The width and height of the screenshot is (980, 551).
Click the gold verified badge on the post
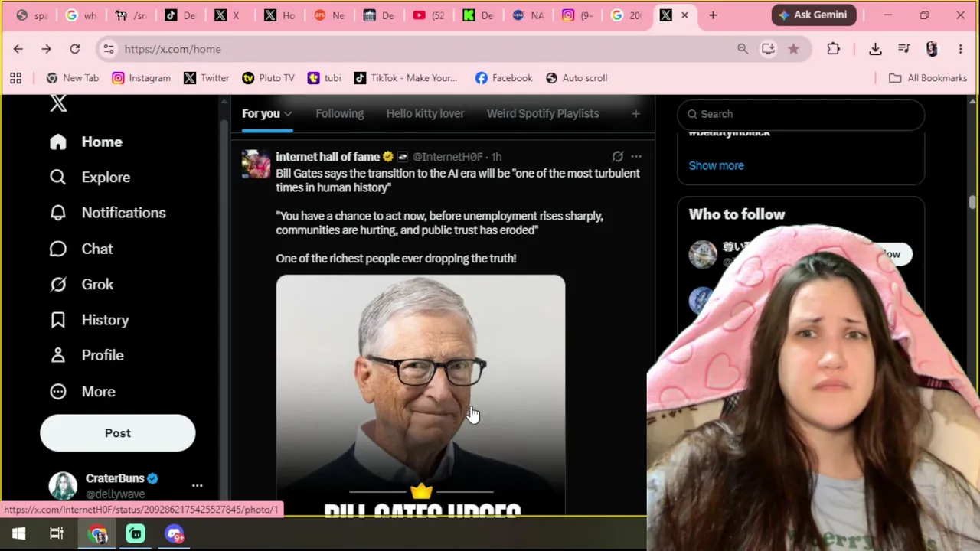tap(388, 157)
